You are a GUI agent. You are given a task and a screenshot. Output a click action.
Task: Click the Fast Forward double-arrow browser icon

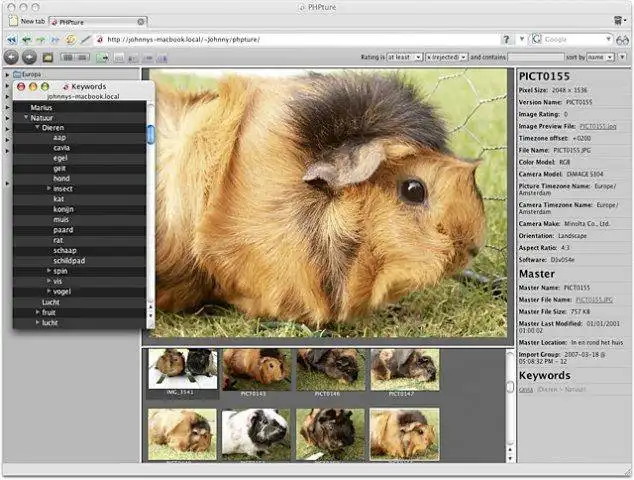(55, 40)
